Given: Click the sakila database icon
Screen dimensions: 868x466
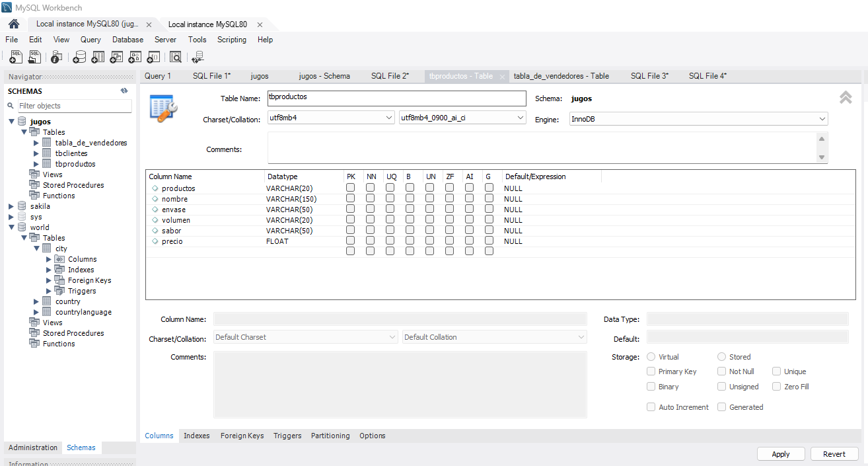Looking at the screenshot, I should tap(22, 206).
